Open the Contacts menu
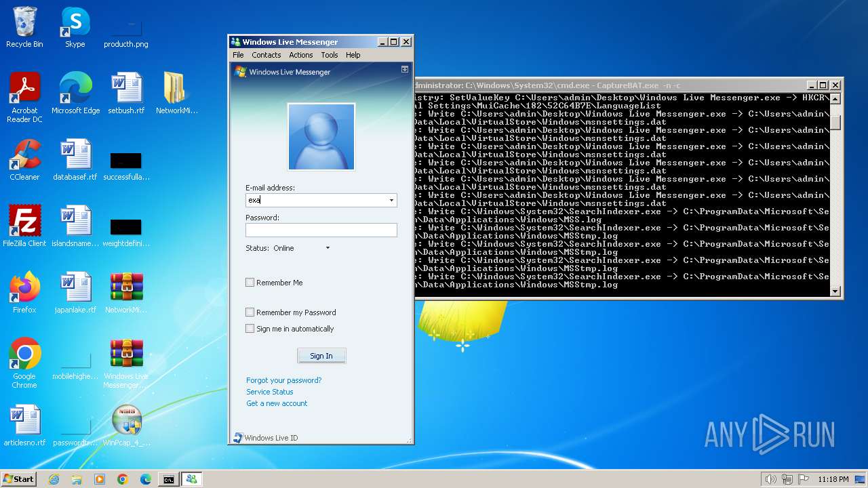This screenshot has width=868, height=488. point(266,55)
